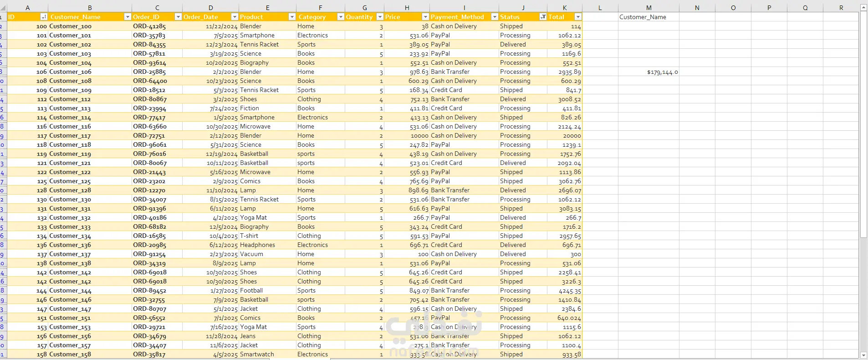Select column I header

(x=464, y=8)
